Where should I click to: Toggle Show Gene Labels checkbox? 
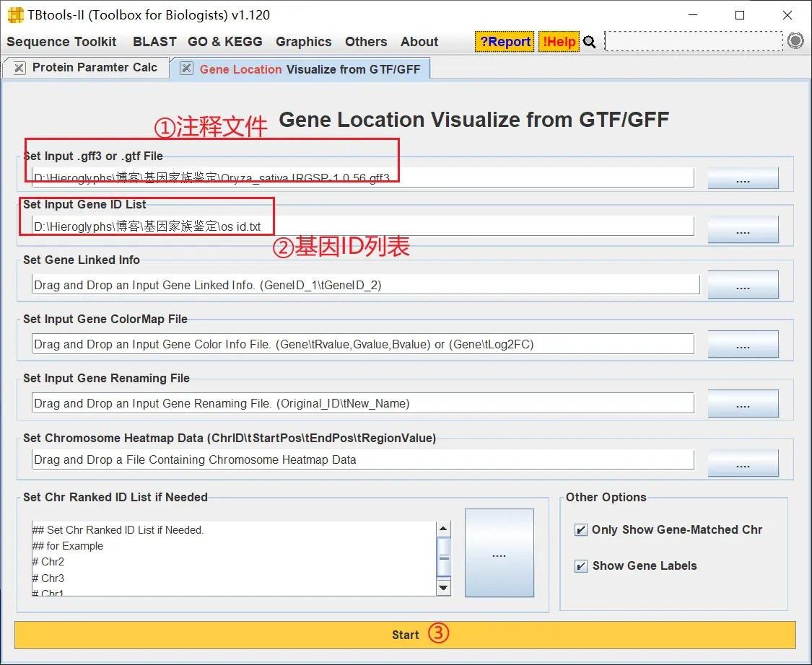[581, 566]
